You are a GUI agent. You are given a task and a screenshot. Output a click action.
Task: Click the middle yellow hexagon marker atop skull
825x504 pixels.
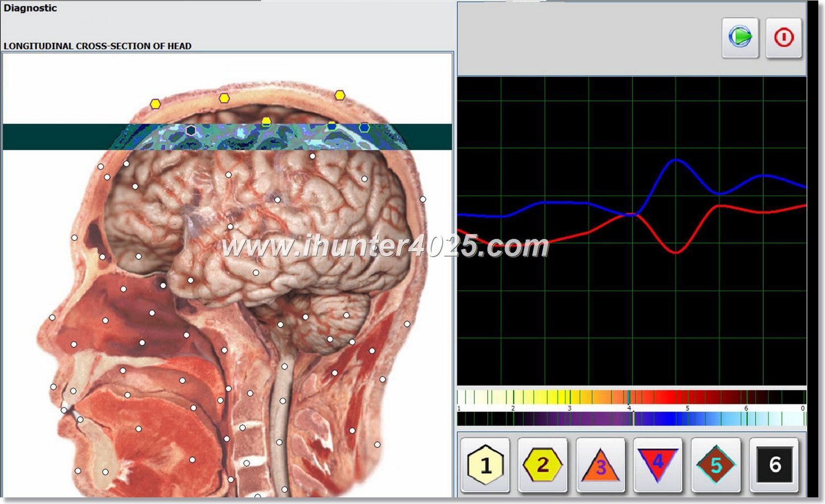(224, 98)
